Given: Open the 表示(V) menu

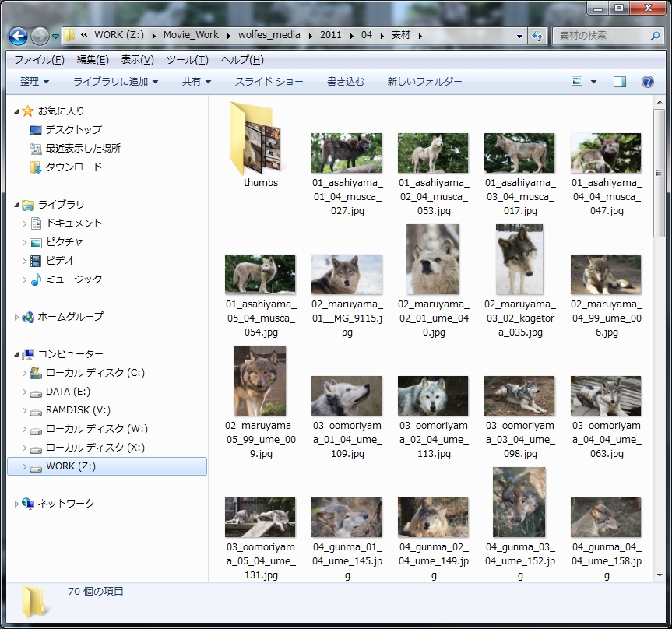Looking at the screenshot, I should click(137, 60).
